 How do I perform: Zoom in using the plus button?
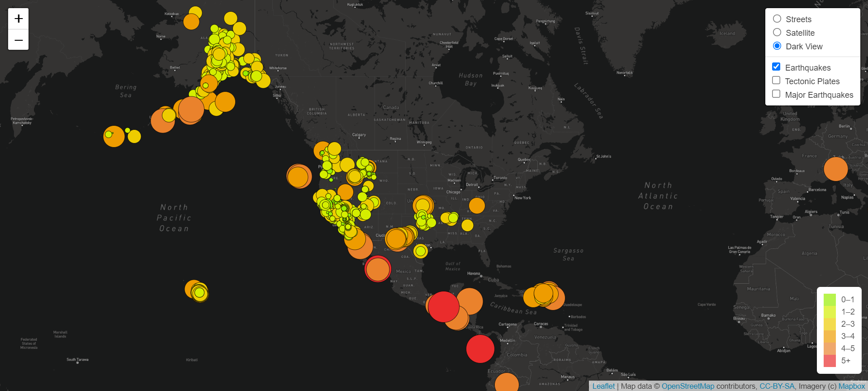(19, 19)
